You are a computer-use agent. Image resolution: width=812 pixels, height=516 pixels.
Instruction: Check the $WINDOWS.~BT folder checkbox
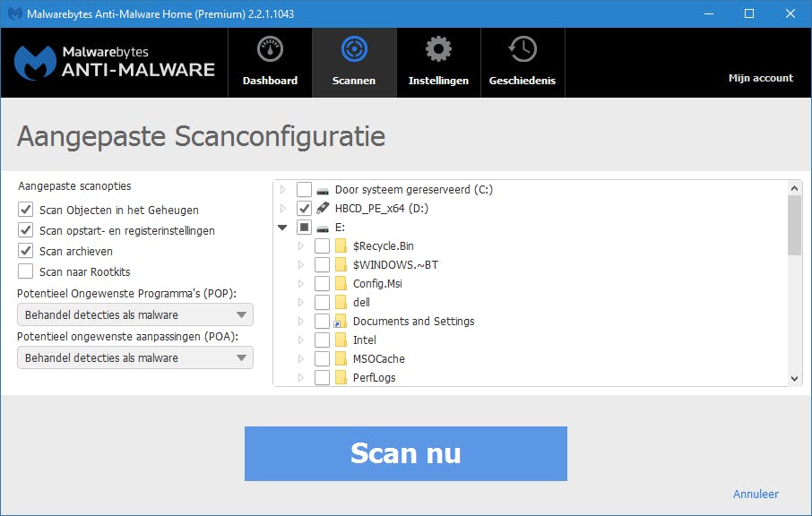click(x=322, y=264)
